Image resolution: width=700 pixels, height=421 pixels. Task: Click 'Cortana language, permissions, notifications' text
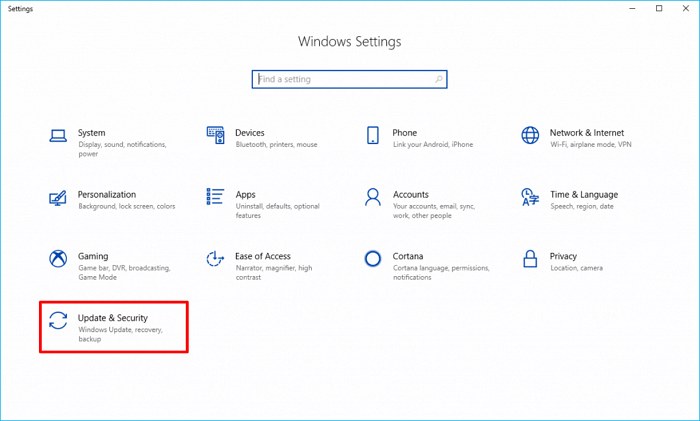tap(441, 272)
